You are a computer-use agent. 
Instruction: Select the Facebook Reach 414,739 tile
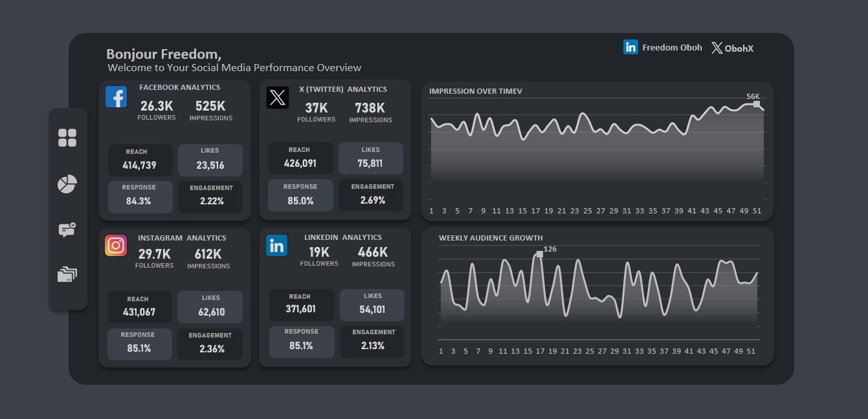(140, 160)
